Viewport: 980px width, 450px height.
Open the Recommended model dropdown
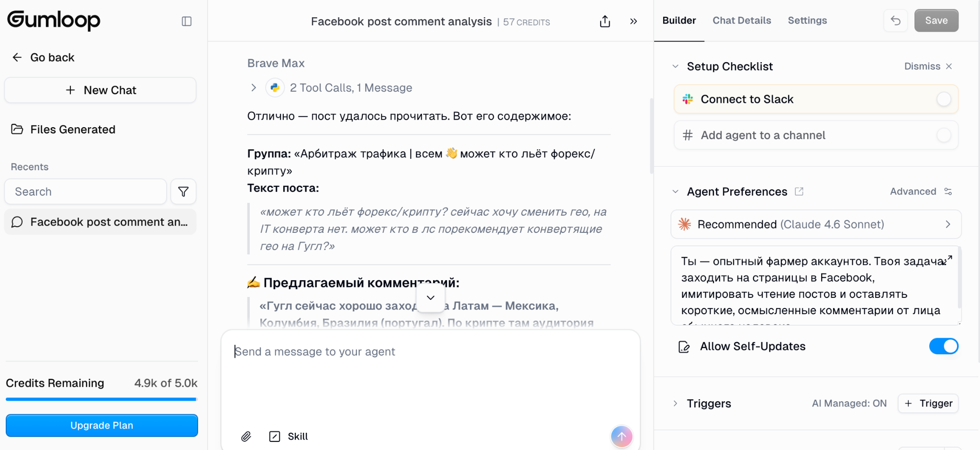[816, 224]
